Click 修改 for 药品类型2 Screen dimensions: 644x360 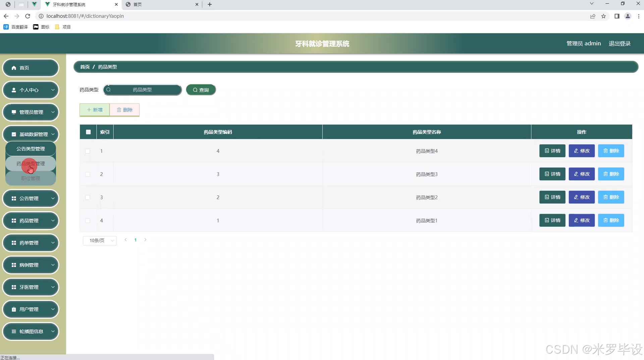(582, 197)
